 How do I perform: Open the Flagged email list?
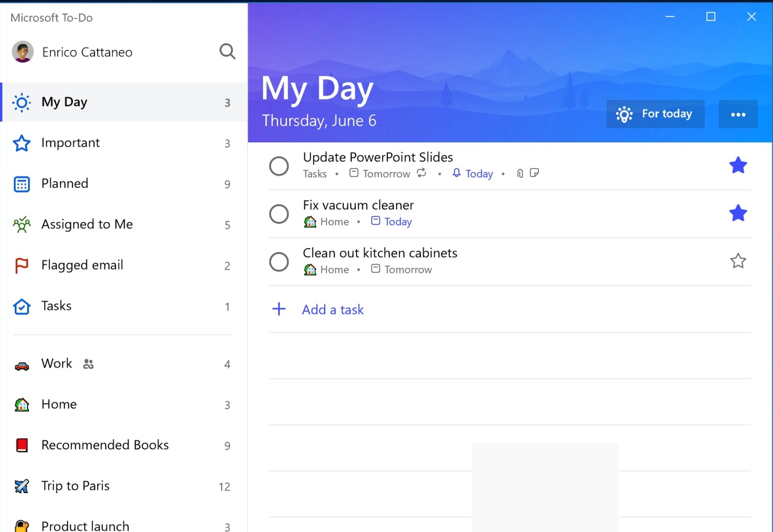[x=82, y=266]
